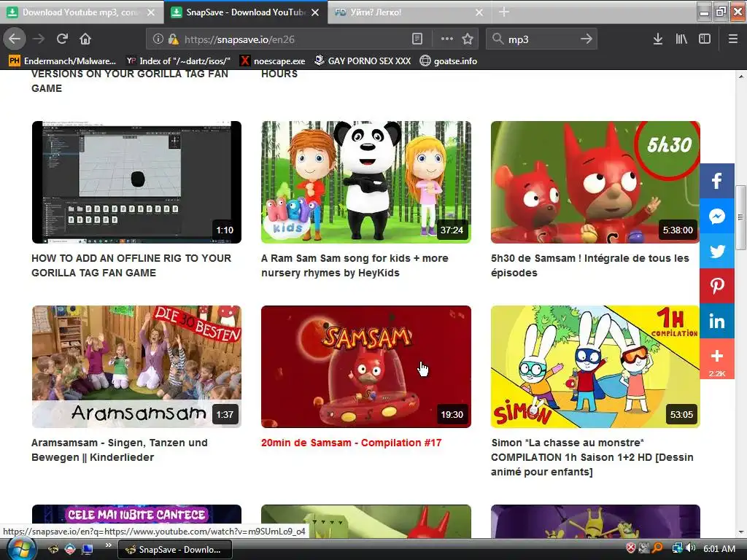The image size is (747, 560).
Task: Open 5h30 de Samsam title link
Action: tap(589, 265)
